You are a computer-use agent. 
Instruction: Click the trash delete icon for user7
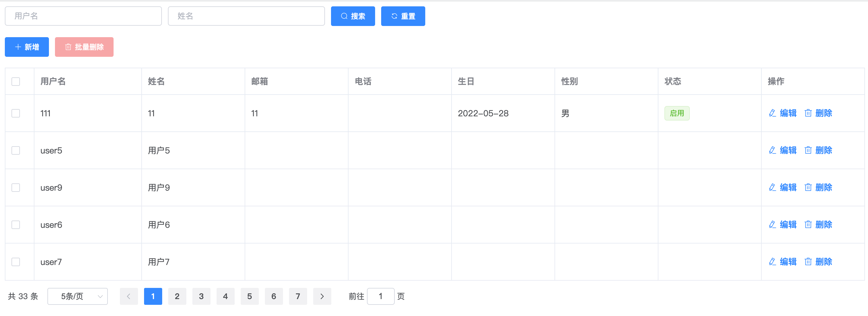point(808,262)
